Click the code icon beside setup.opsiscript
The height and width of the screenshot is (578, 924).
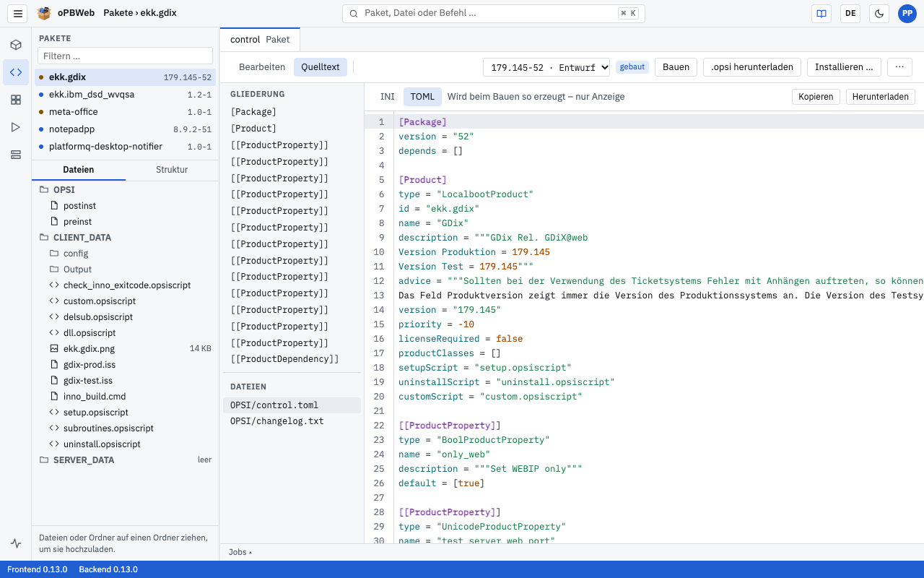pyautogui.click(x=54, y=412)
